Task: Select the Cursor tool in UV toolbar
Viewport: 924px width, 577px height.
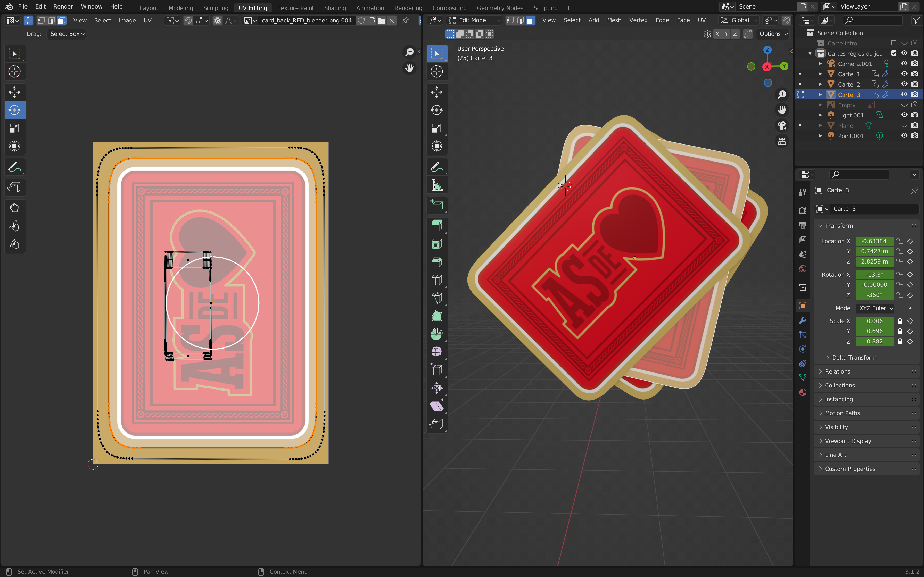Action: (x=14, y=71)
